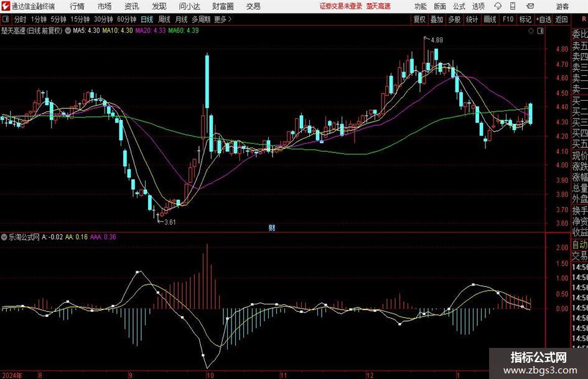
Task: Toggle the panel layout icon beside 分时
Action: coord(6,19)
